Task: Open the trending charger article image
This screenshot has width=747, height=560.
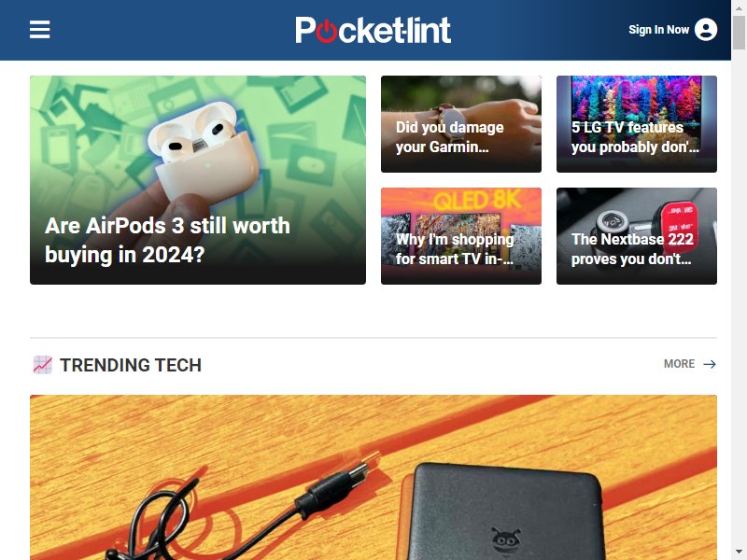Action: (373, 477)
